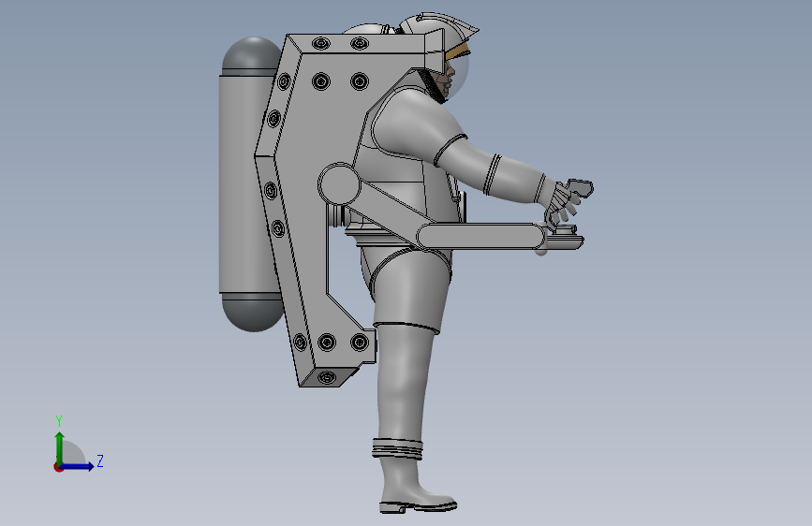Select the astronaut's shoulder
The width and height of the screenshot is (812, 526).
click(414, 120)
